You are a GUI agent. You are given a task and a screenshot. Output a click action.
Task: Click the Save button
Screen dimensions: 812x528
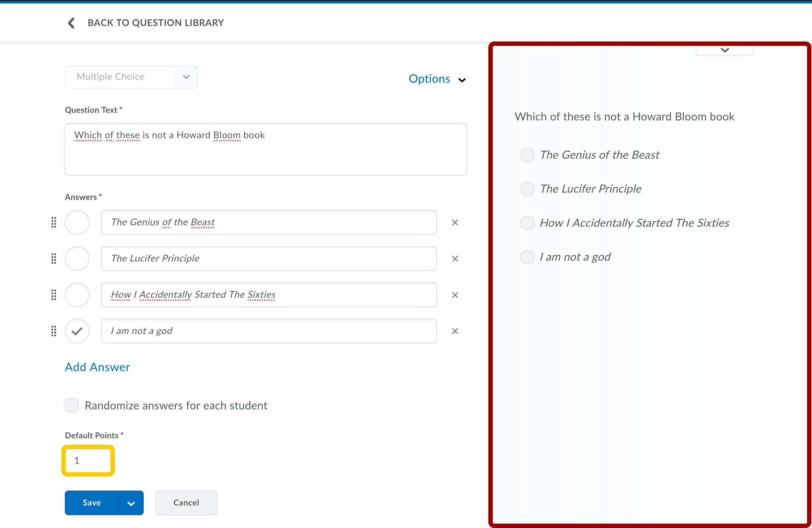click(x=92, y=503)
